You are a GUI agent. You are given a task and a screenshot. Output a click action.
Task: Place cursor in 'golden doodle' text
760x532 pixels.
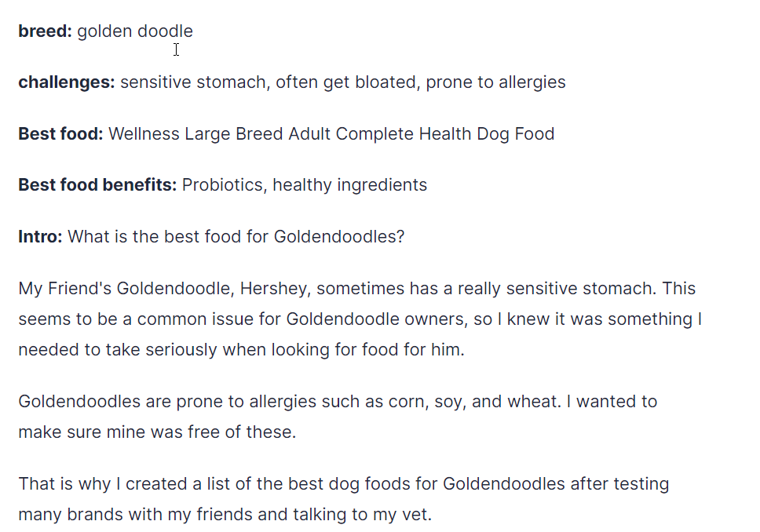pyautogui.click(x=135, y=31)
